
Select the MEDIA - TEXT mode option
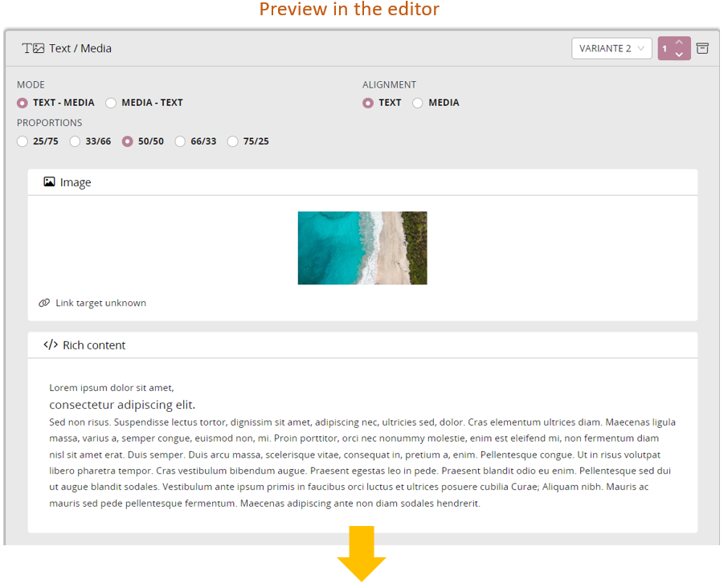click(111, 103)
